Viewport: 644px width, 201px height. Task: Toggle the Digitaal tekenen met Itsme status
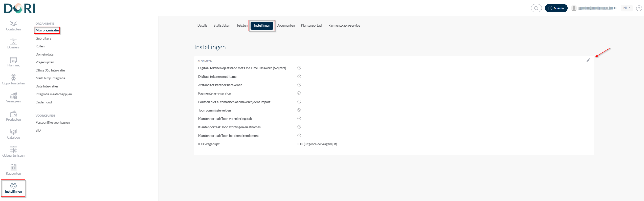coord(299,76)
